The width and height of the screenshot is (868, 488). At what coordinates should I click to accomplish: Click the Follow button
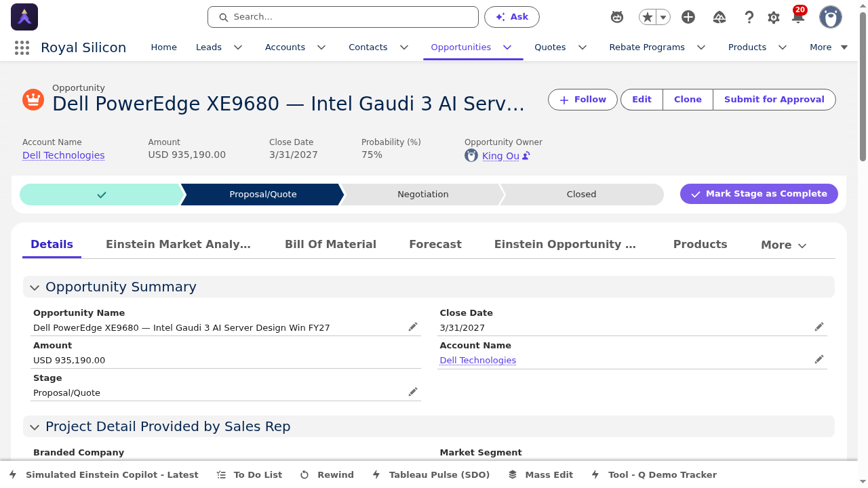(x=583, y=100)
